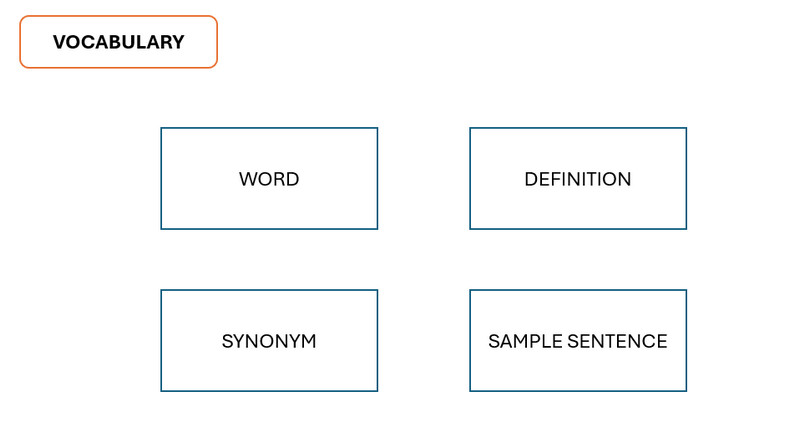This screenshot has width=800, height=433.
Task: Select the SAMPLE SENTENCE box
Action: pyautogui.click(x=578, y=341)
